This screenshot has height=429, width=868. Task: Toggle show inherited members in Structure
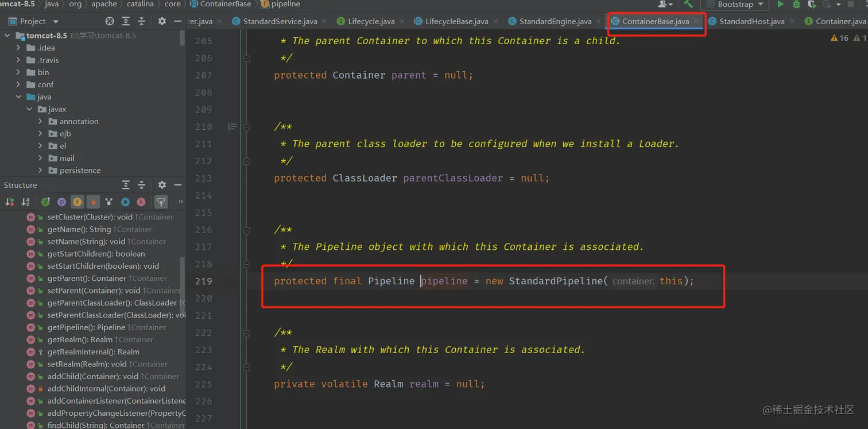tap(46, 202)
